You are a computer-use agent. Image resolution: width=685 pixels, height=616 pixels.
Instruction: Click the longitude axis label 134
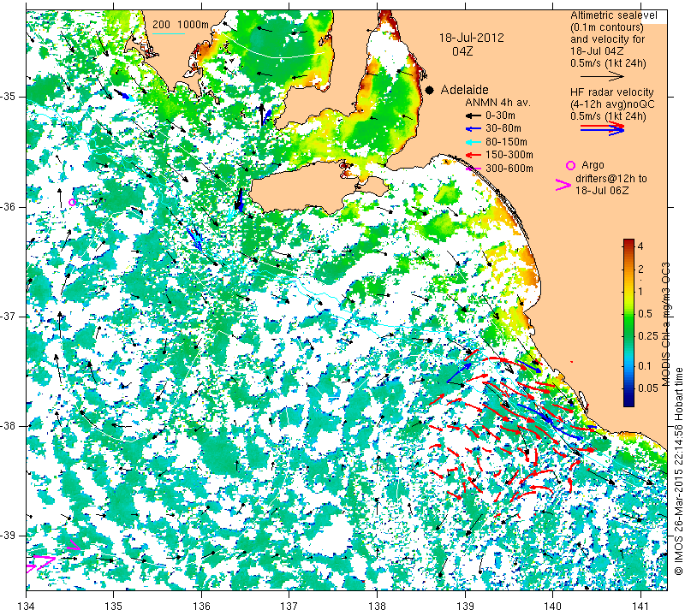coord(27,607)
